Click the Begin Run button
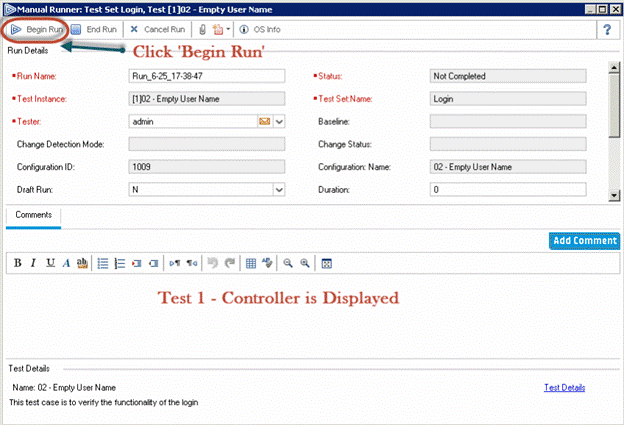Screen dimensions: 624x425 pos(36,30)
